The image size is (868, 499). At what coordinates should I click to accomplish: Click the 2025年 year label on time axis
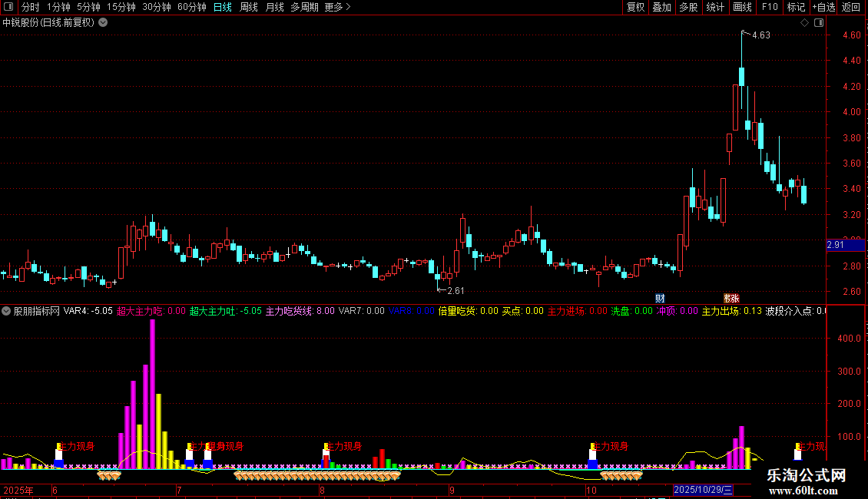(x=18, y=490)
